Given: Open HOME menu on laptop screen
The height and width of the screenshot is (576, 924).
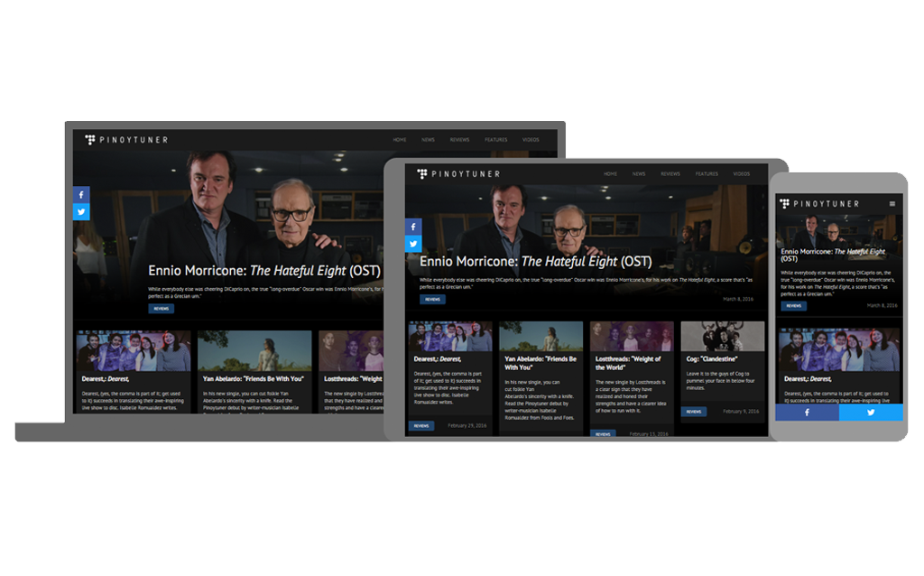Looking at the screenshot, I should [x=400, y=140].
